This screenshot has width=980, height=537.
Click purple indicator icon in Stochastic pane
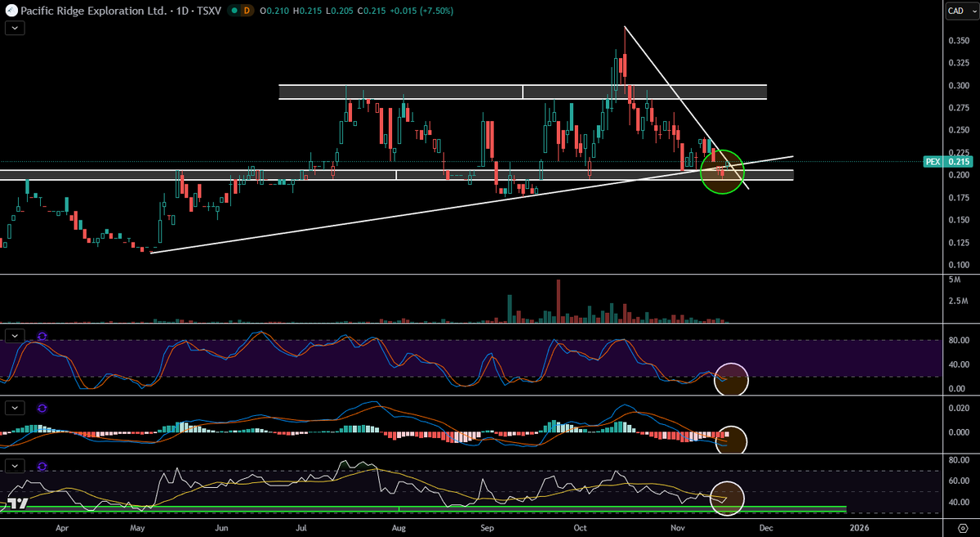coord(42,336)
